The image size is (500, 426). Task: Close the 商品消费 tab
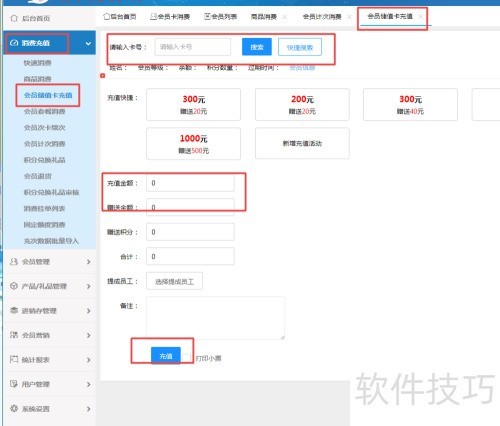coord(284,17)
